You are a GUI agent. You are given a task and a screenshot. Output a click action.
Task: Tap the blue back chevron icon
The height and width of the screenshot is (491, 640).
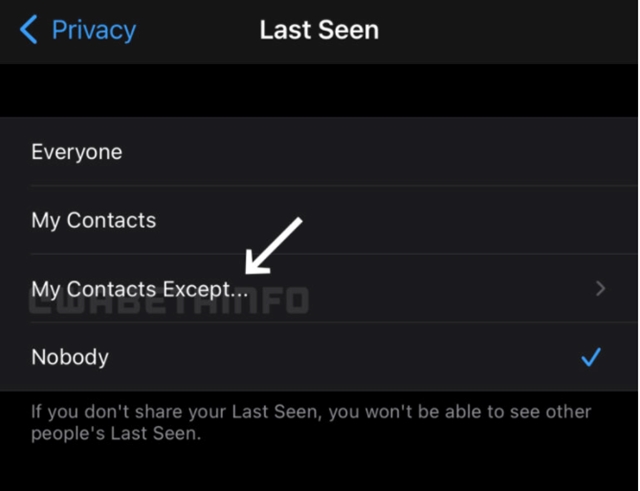29,30
